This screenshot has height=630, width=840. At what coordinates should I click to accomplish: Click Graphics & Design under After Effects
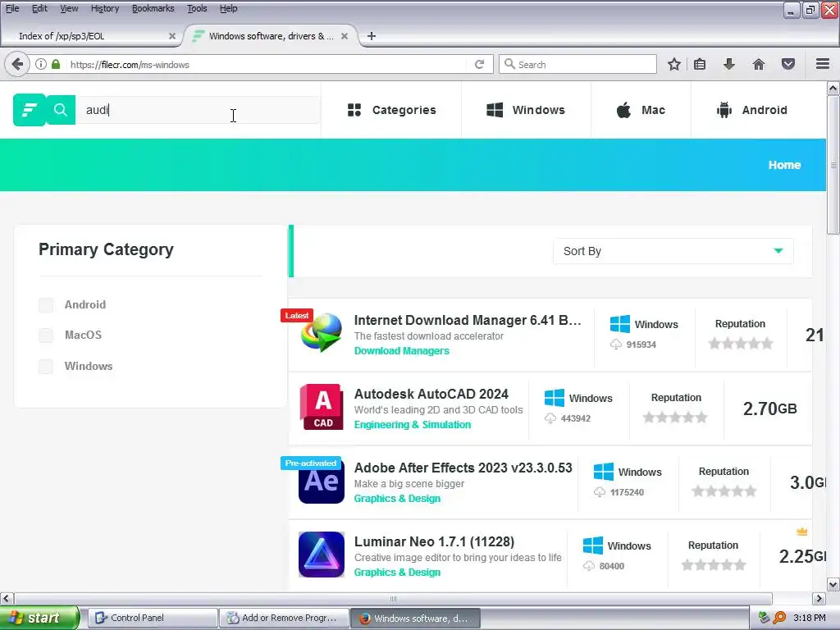pos(397,499)
